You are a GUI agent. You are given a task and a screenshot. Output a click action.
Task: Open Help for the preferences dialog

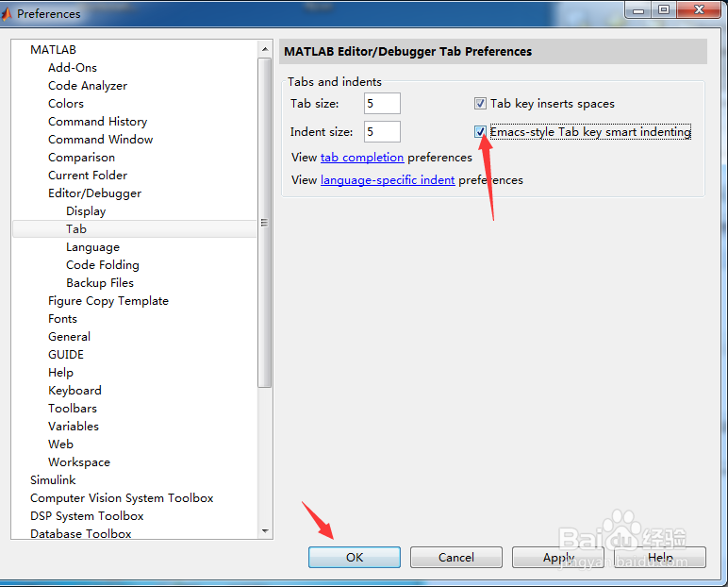click(x=660, y=557)
